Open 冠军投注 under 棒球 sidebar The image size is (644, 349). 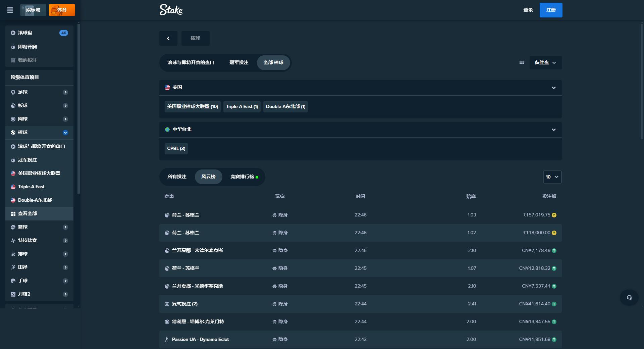click(40, 160)
